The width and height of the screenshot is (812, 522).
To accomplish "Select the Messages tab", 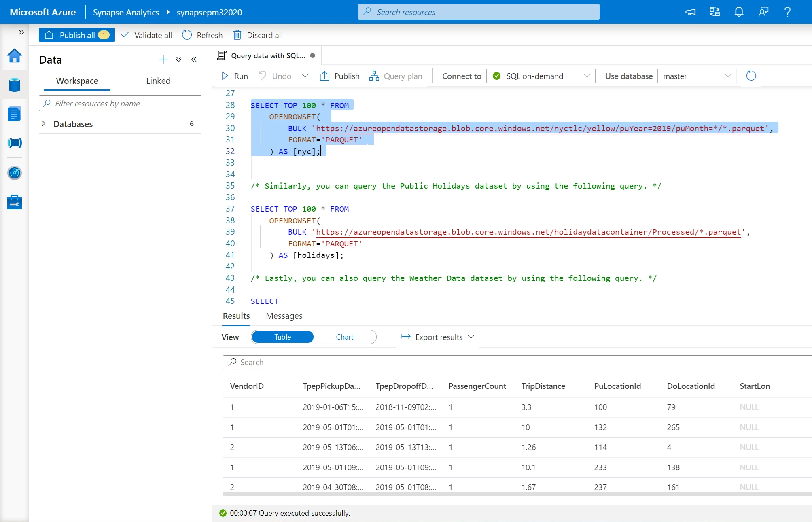I will (285, 316).
